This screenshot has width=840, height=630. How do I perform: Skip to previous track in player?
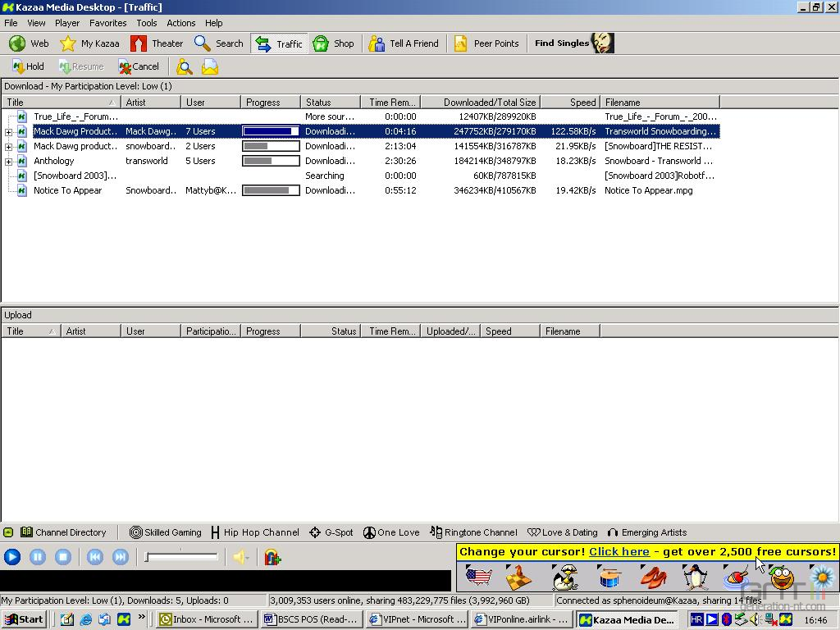click(x=95, y=558)
